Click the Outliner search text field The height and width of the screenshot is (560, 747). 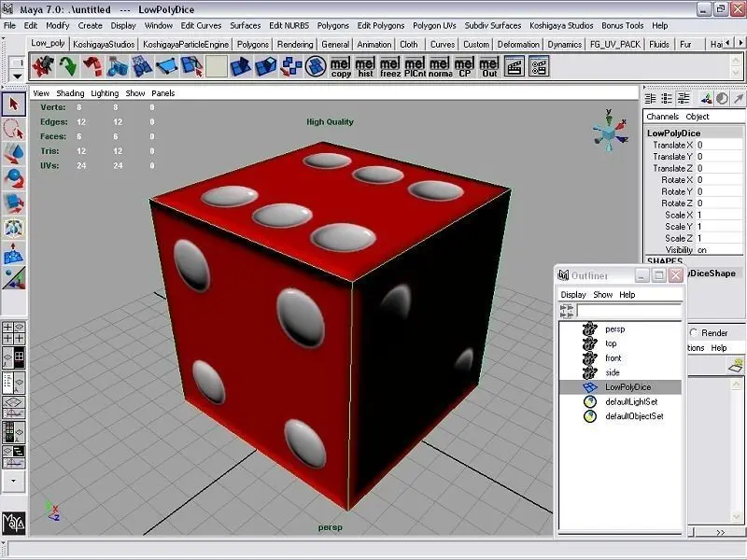[x=628, y=311]
